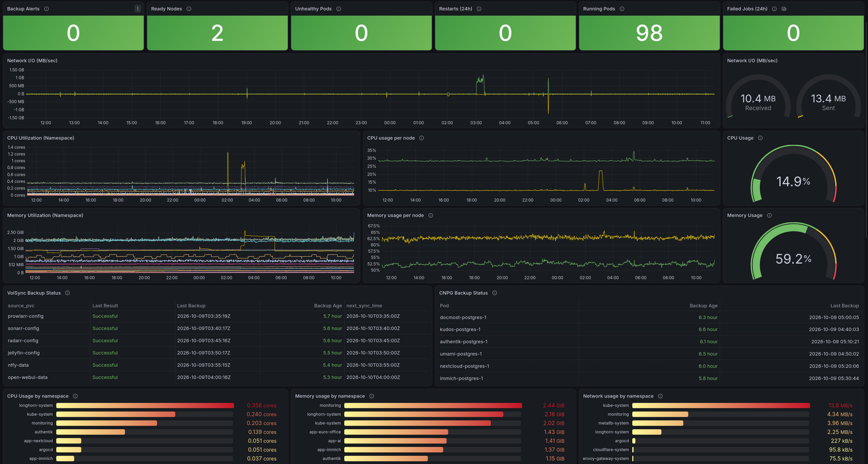Click Memory usage per node info icon

tap(431, 215)
